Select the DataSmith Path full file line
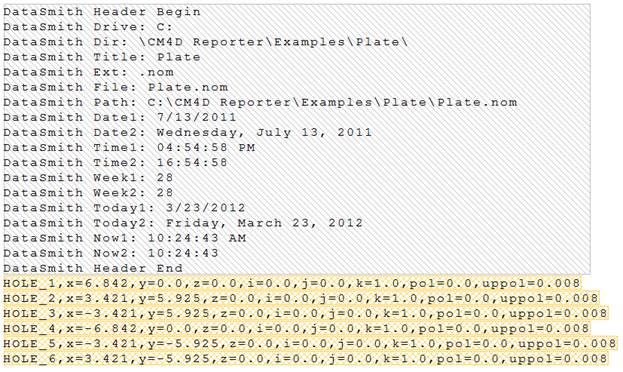 click(x=260, y=102)
